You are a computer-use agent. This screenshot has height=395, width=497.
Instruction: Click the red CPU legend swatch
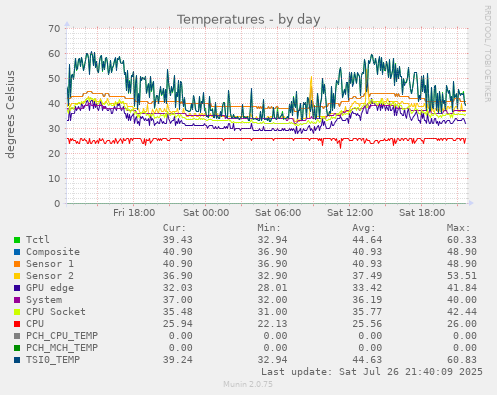pos(17,324)
